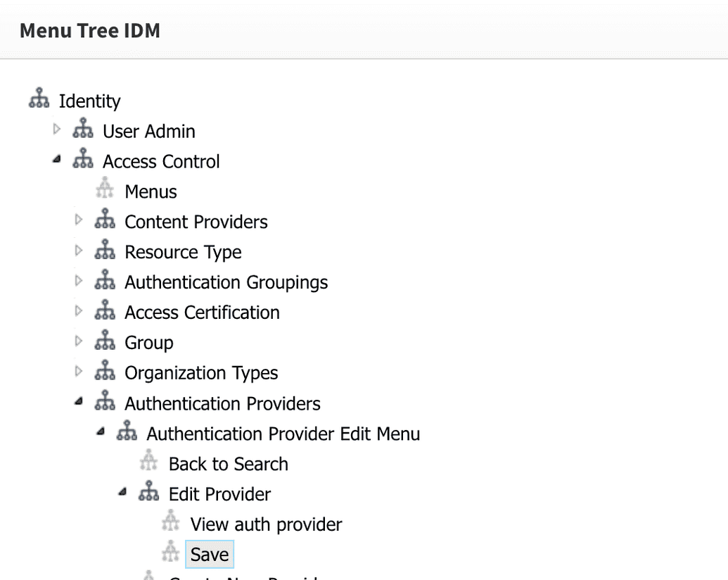
Task: Click the Access Certification tree icon
Action: 105,310
